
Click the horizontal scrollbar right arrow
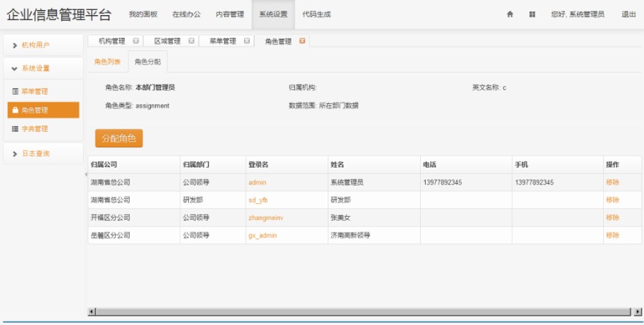tap(638, 312)
